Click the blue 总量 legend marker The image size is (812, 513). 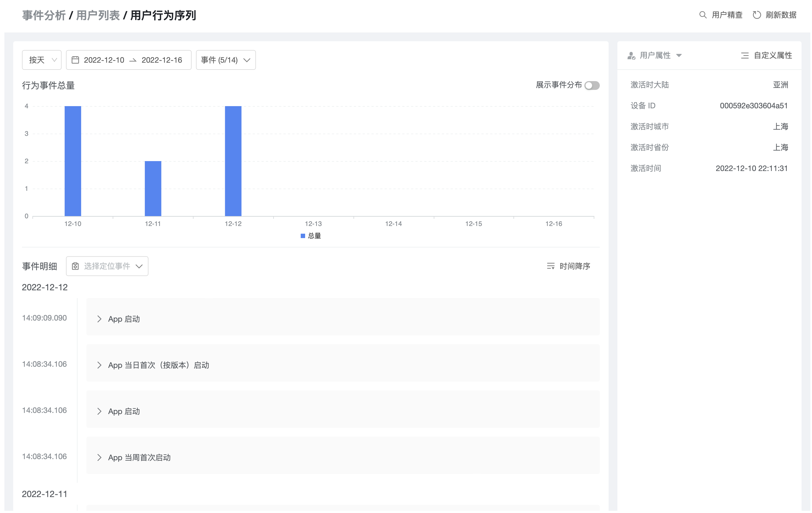(302, 236)
